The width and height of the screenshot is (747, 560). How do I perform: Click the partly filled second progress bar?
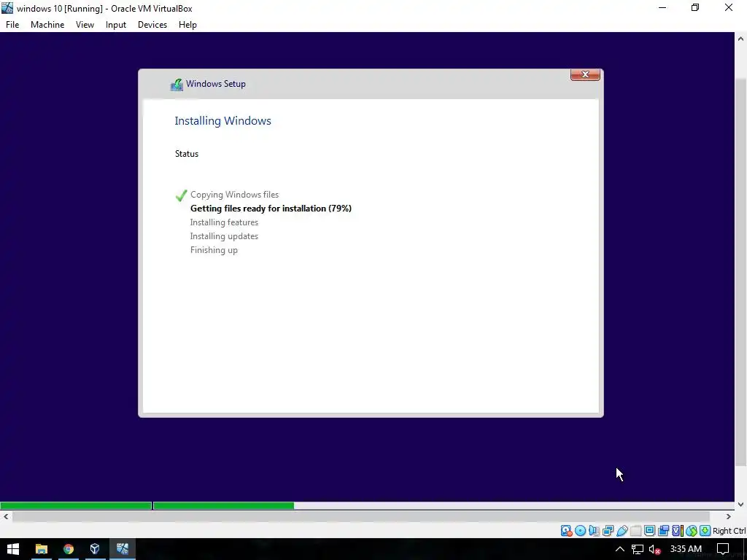443,506
